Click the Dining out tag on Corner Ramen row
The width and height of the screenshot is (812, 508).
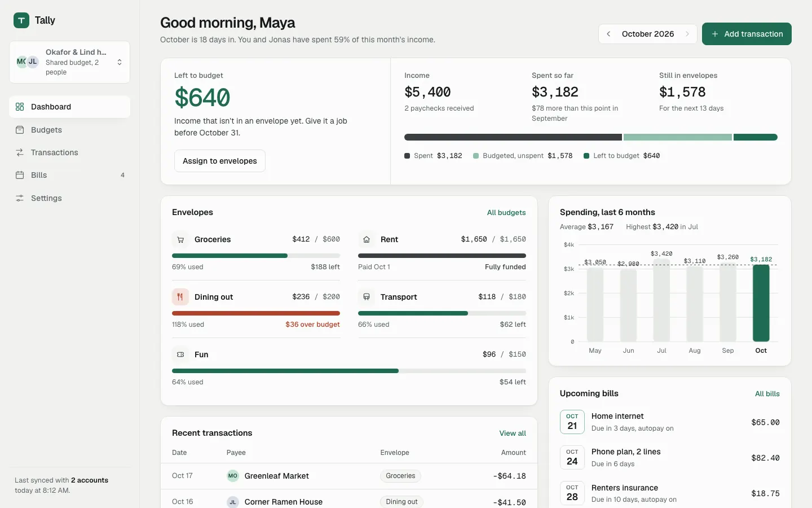click(x=401, y=502)
